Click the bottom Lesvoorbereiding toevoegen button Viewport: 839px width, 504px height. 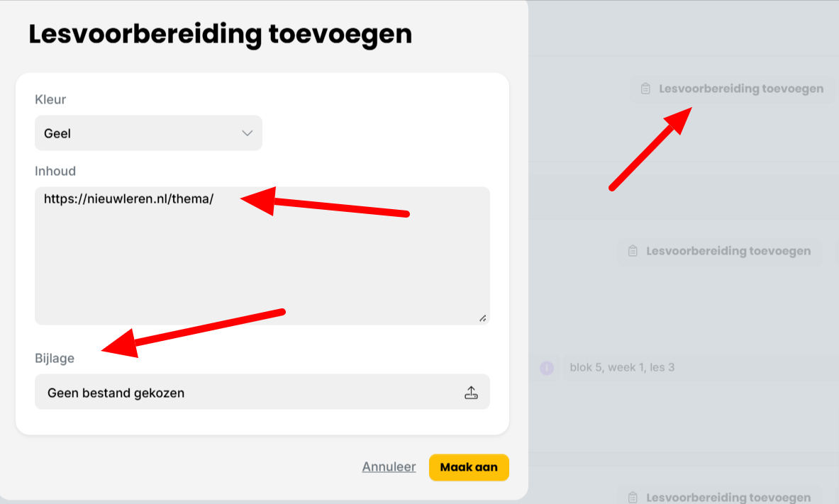click(720, 497)
